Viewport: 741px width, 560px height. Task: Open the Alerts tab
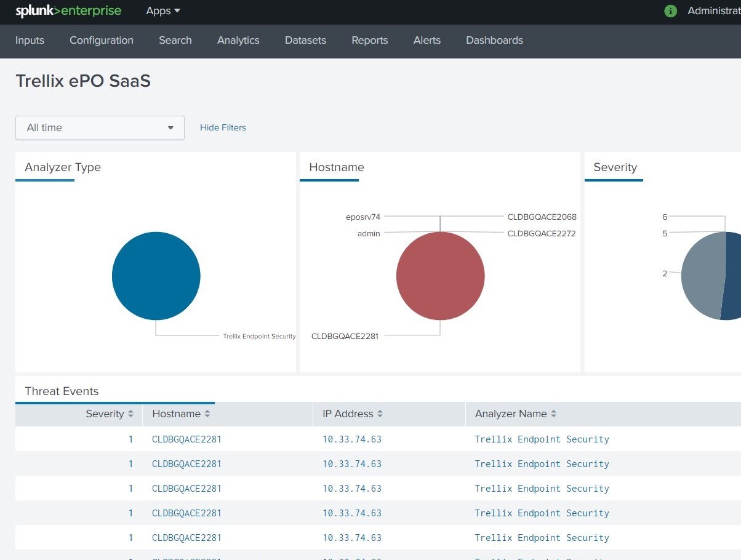click(x=427, y=41)
